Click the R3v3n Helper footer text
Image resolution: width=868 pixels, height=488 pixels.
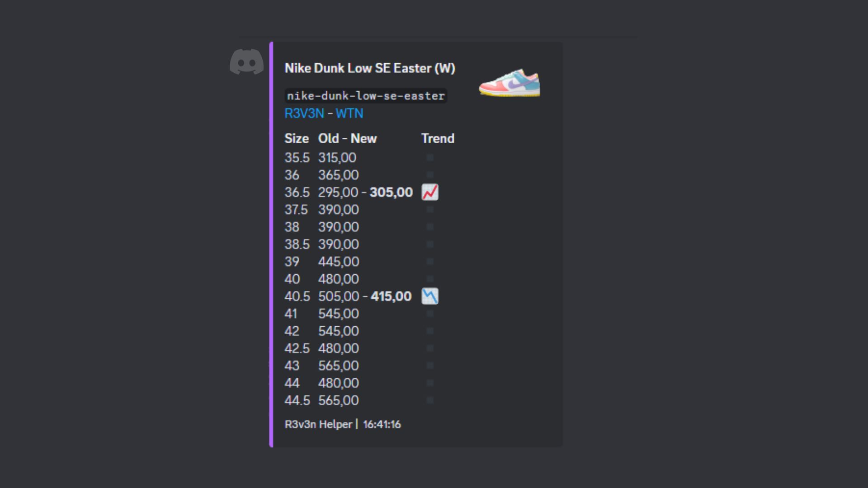tap(318, 424)
